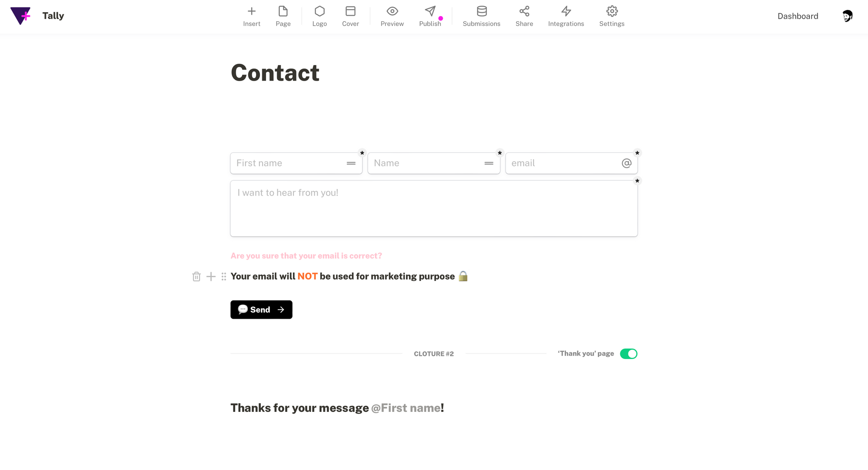Toggle required asterisk on First name field
Screen dimensions: 868x470
click(362, 153)
